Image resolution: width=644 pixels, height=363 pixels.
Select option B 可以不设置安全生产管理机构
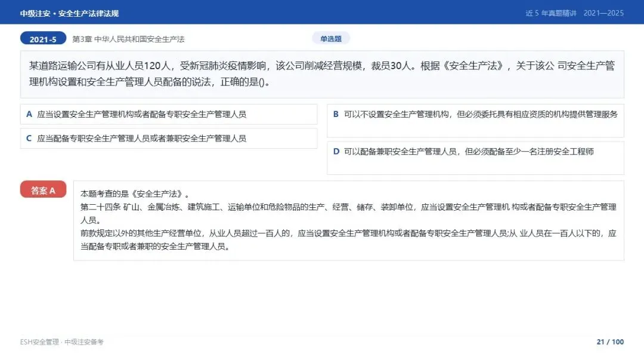475,121
